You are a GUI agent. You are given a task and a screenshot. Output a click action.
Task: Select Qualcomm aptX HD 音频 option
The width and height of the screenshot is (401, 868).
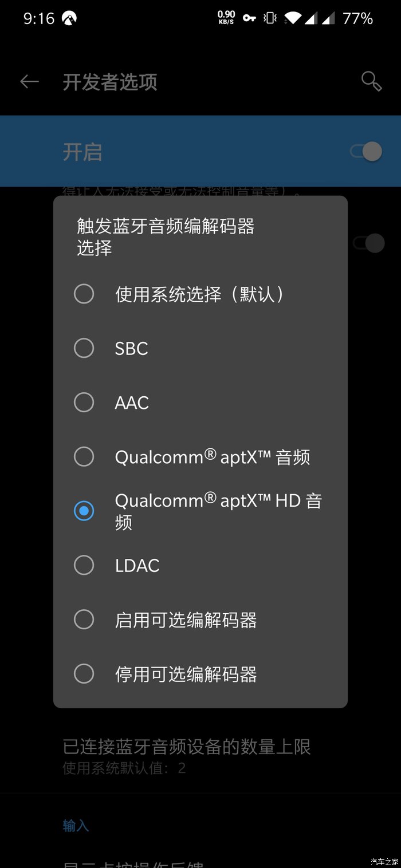200,511
